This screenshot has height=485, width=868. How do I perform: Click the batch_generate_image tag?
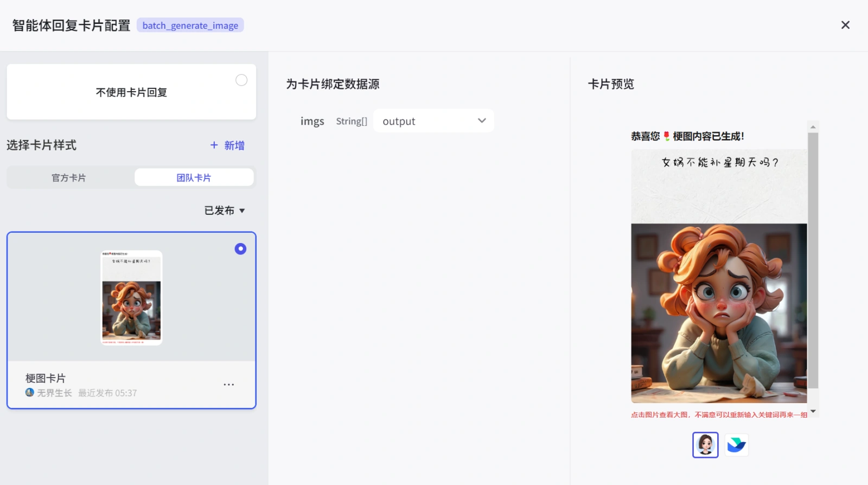190,25
